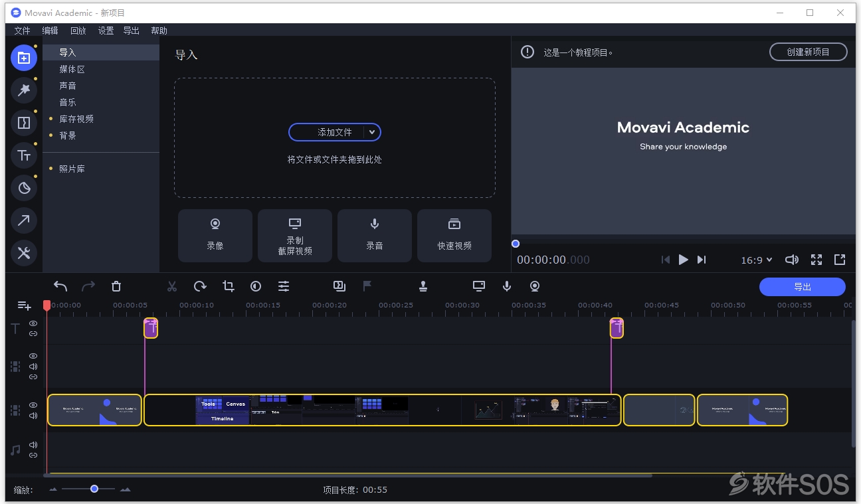Toggle link on the title track
The image size is (861, 504).
click(33, 333)
